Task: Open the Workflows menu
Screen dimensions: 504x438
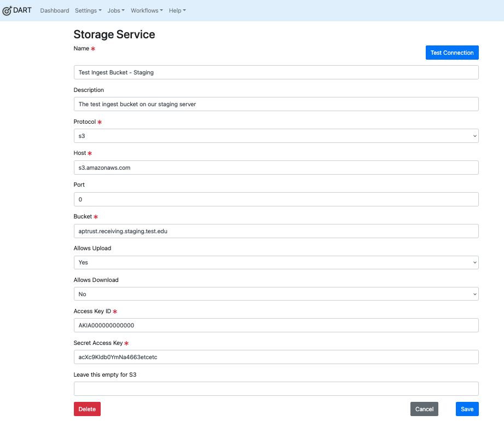Action: click(146, 10)
